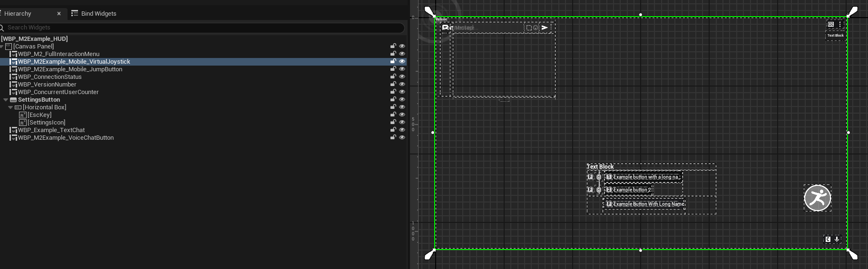This screenshot has height=269, width=868.
Task: Switch to the Bind Widgets tab
Action: click(x=98, y=14)
